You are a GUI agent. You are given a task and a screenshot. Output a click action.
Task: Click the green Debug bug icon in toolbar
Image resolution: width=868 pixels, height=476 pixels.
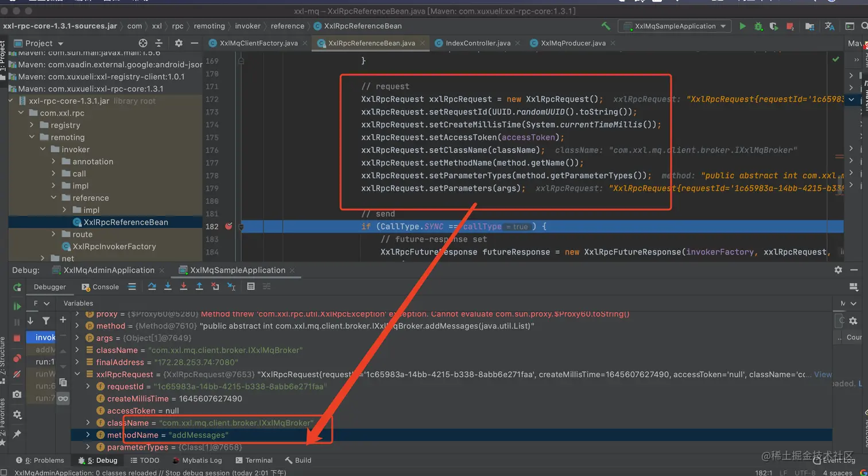[x=758, y=26]
